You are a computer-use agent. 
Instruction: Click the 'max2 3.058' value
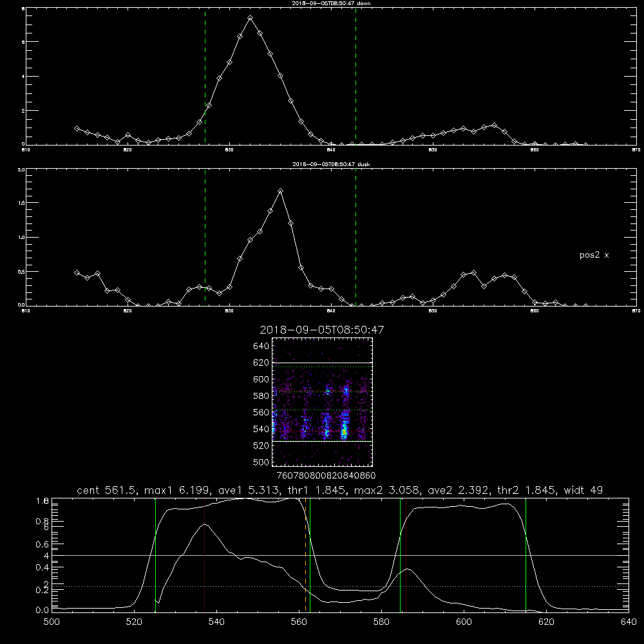click(x=386, y=490)
